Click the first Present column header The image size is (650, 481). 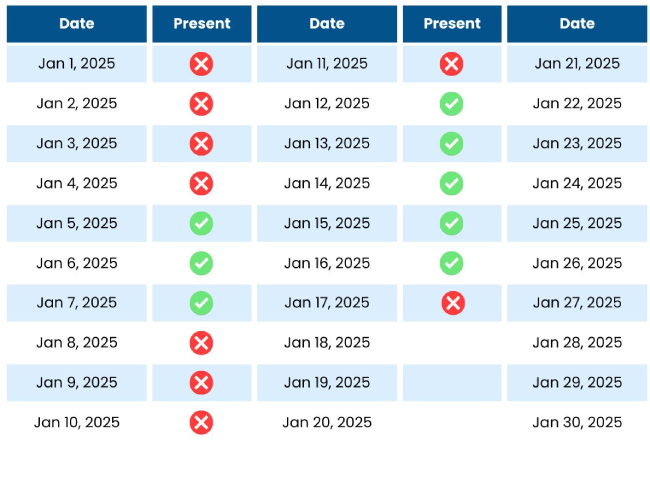[x=202, y=24]
